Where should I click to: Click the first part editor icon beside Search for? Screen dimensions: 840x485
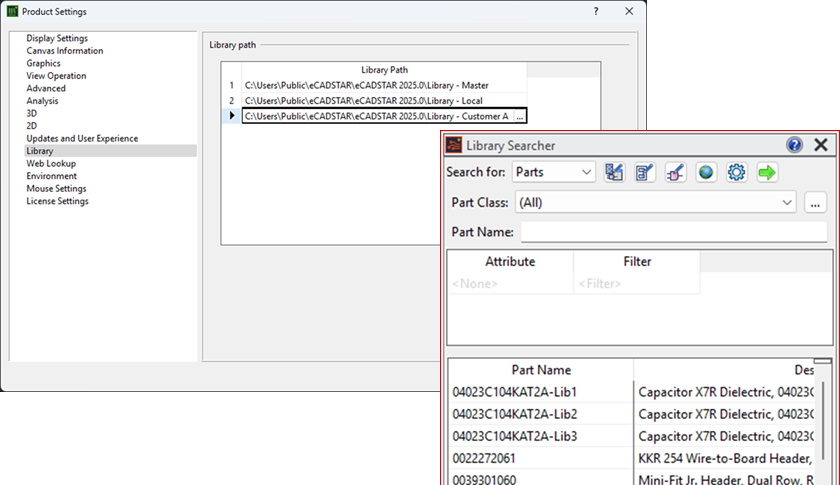click(x=614, y=173)
